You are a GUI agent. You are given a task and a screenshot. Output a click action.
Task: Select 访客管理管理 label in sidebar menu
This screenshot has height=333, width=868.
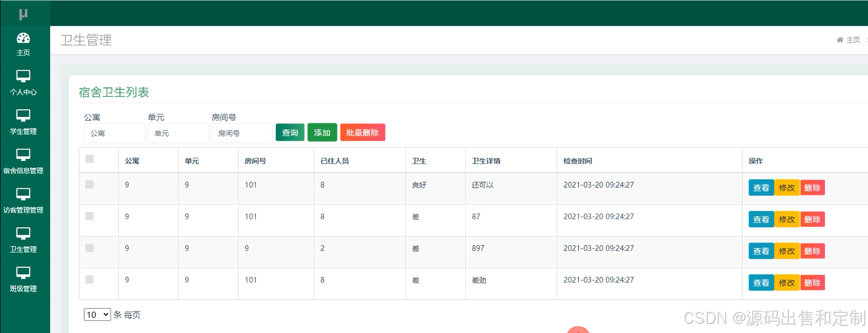coord(23,210)
